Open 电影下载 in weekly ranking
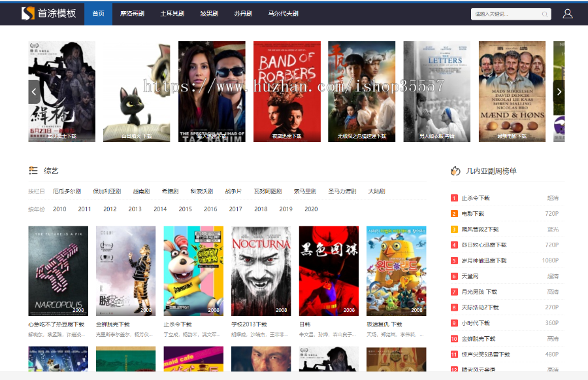 click(x=473, y=214)
